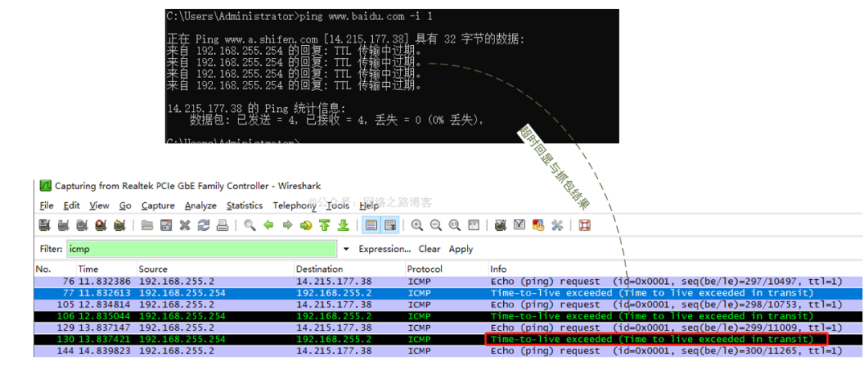Viewport: 868px width, 375px height.
Task: Sort by the No. column header
Action: click(x=55, y=270)
